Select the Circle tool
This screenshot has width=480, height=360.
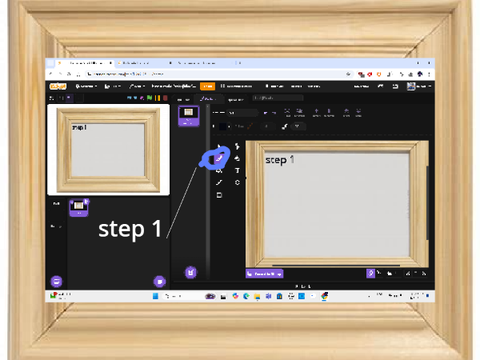[237, 183]
